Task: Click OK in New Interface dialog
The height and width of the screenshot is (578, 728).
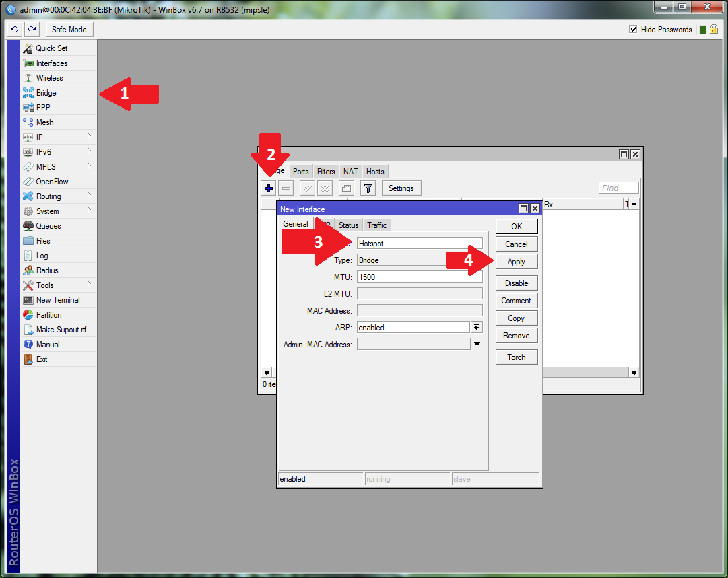Action: (517, 226)
